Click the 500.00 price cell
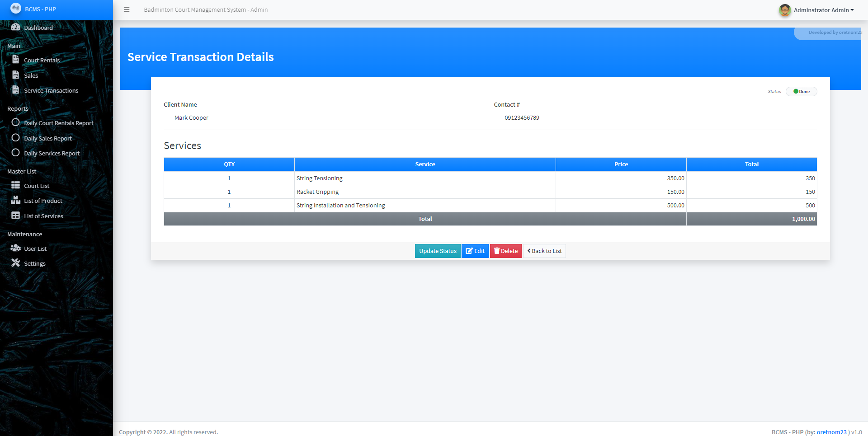Image resolution: width=868 pixels, height=436 pixels. [621, 205]
